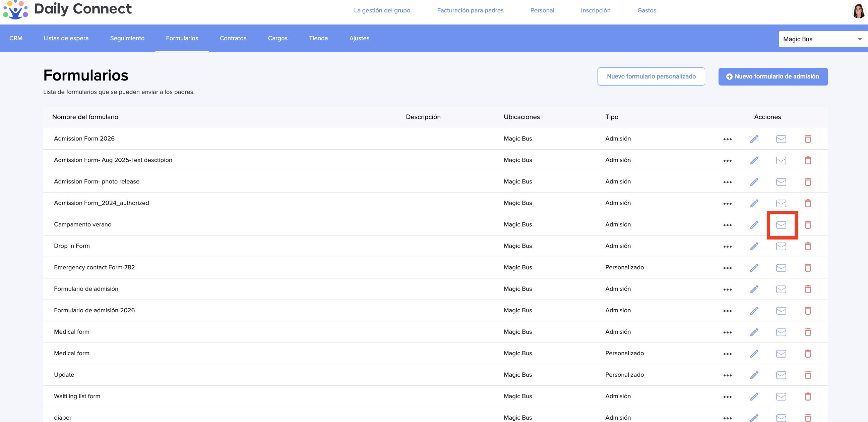
Task: Open Facturación para padres link
Action: [470, 10]
